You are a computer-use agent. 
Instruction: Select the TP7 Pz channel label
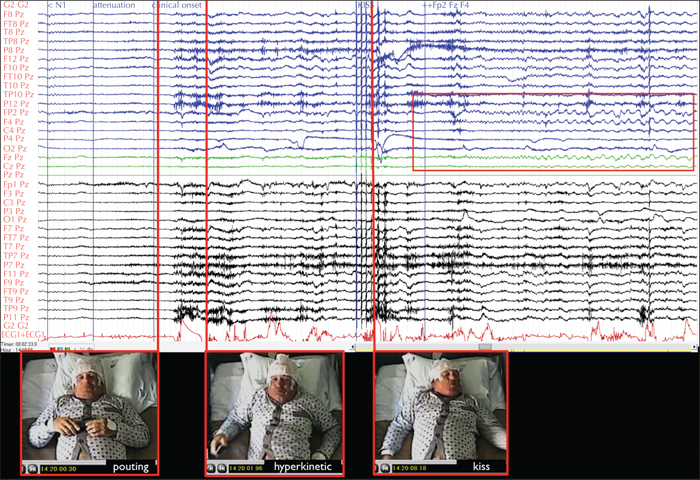[x=16, y=256]
